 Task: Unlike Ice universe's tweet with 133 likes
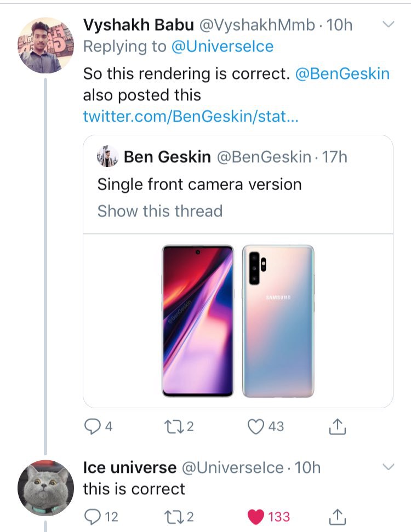256,517
